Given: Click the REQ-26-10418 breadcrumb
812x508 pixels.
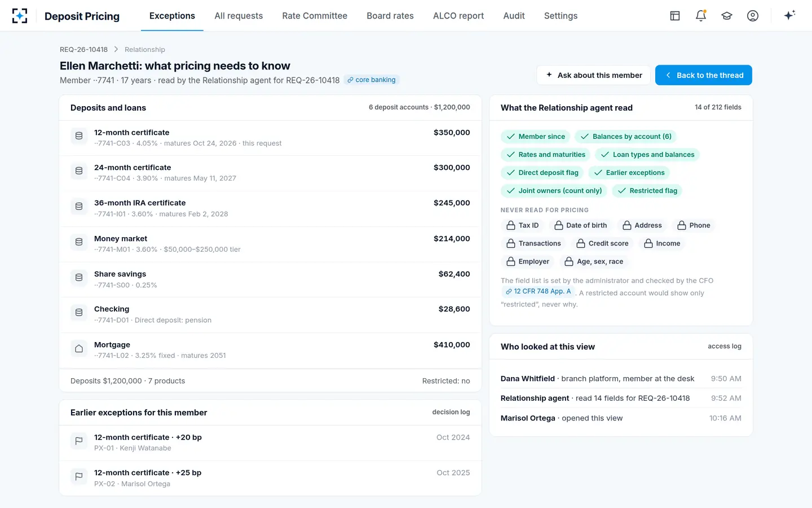Looking at the screenshot, I should [83, 50].
